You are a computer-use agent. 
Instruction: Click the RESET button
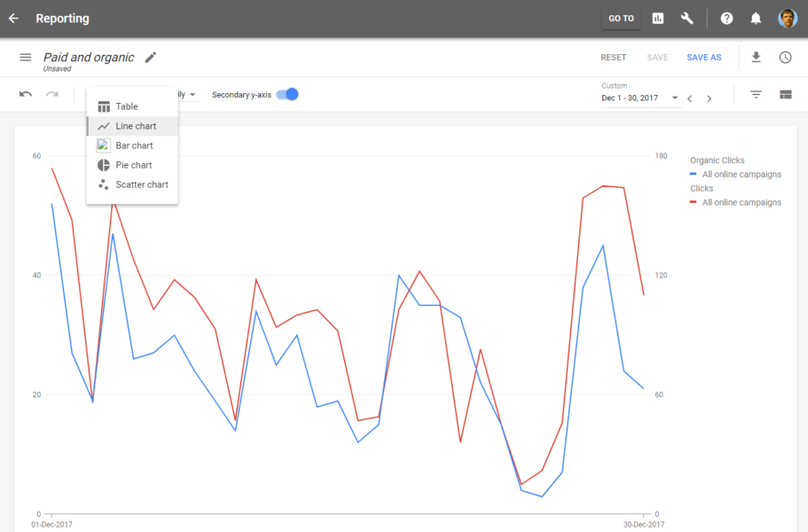pyautogui.click(x=613, y=57)
